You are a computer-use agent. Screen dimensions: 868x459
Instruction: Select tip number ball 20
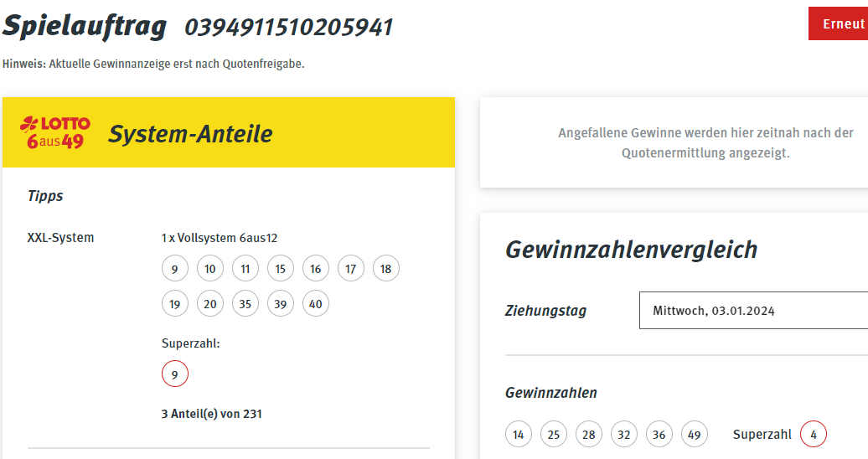(210, 303)
